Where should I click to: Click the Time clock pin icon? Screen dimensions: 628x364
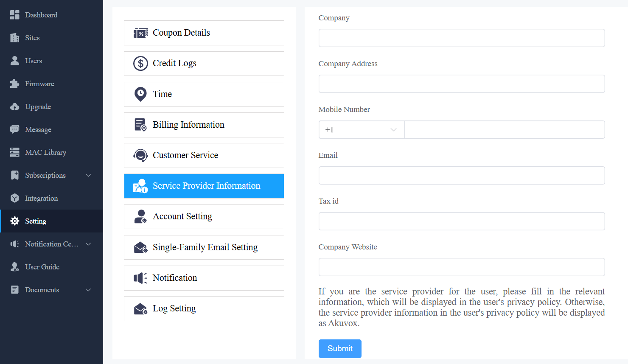[140, 94]
